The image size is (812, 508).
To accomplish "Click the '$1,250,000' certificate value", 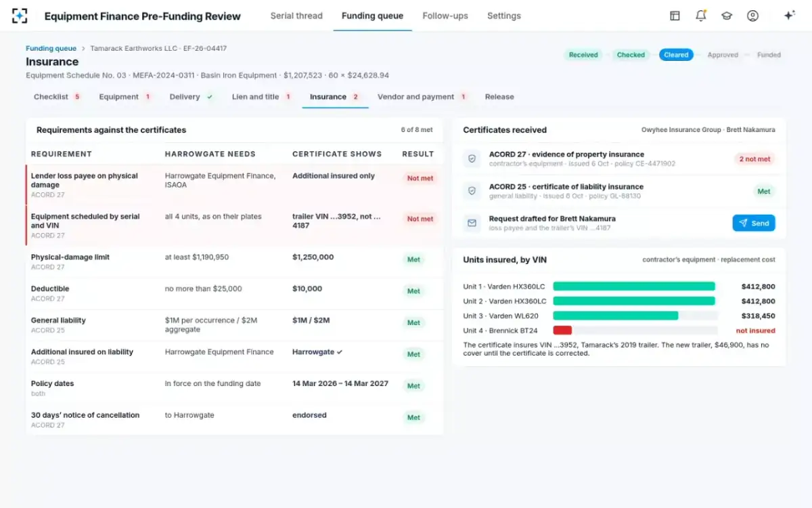I will (313, 257).
